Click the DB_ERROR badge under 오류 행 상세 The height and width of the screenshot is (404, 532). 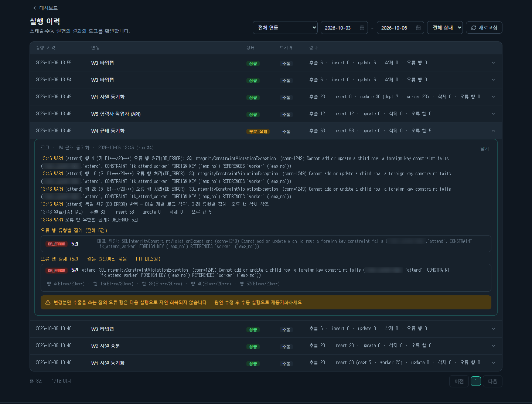tap(57, 271)
